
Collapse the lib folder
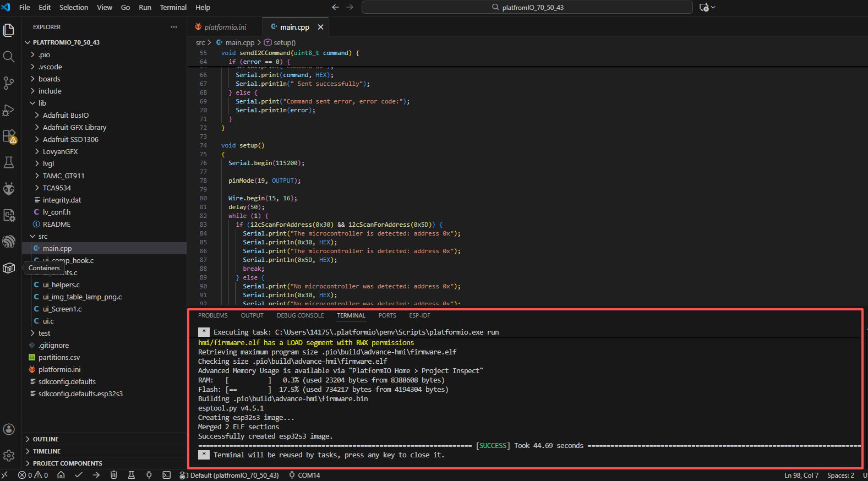tap(42, 103)
